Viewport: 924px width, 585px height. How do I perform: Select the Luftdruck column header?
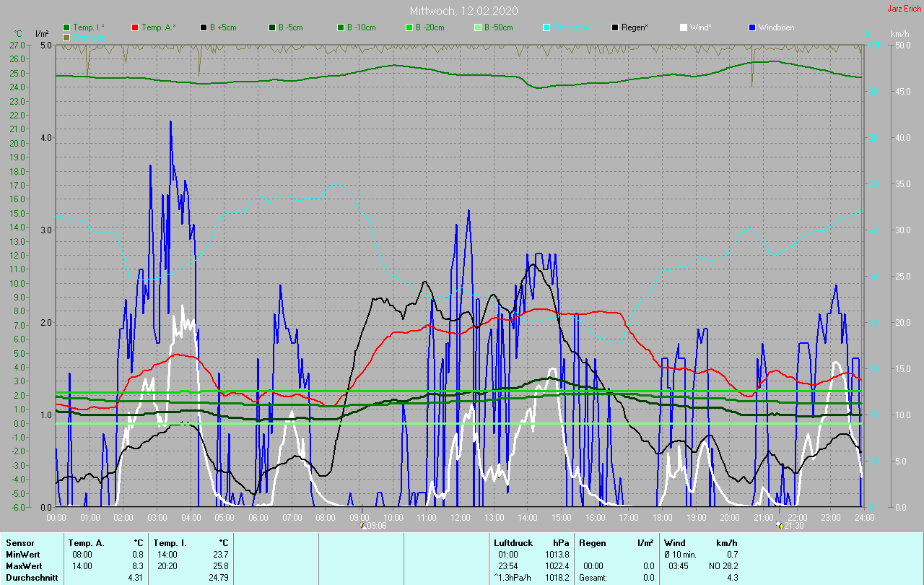click(513, 542)
